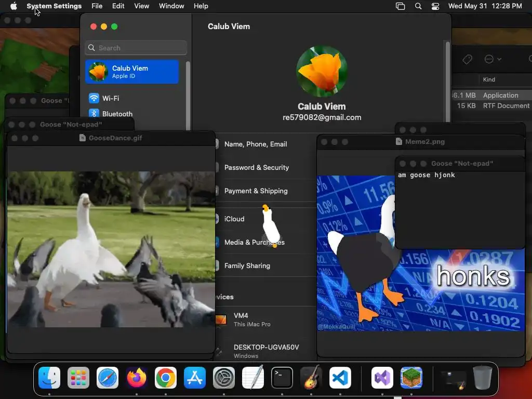Open the View menu
This screenshot has width=532, height=399.
141,6
